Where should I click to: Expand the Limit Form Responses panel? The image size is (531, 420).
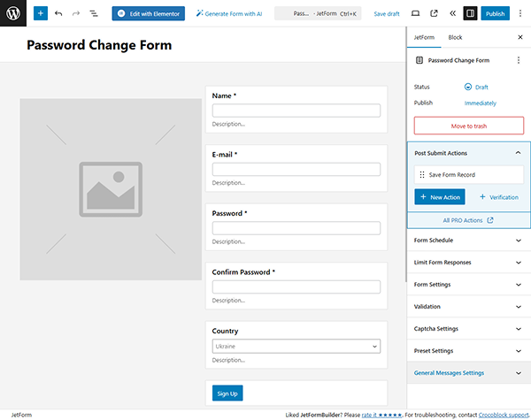coord(469,263)
